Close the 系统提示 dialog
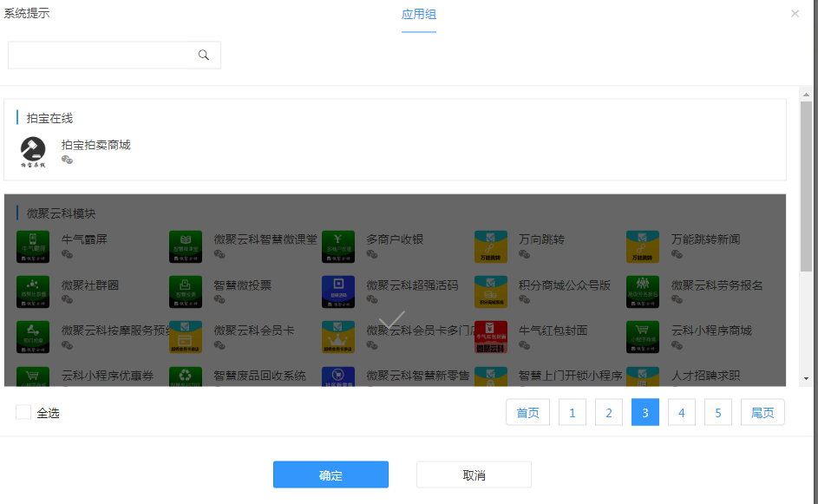Image resolution: width=818 pixels, height=504 pixels. [795, 14]
